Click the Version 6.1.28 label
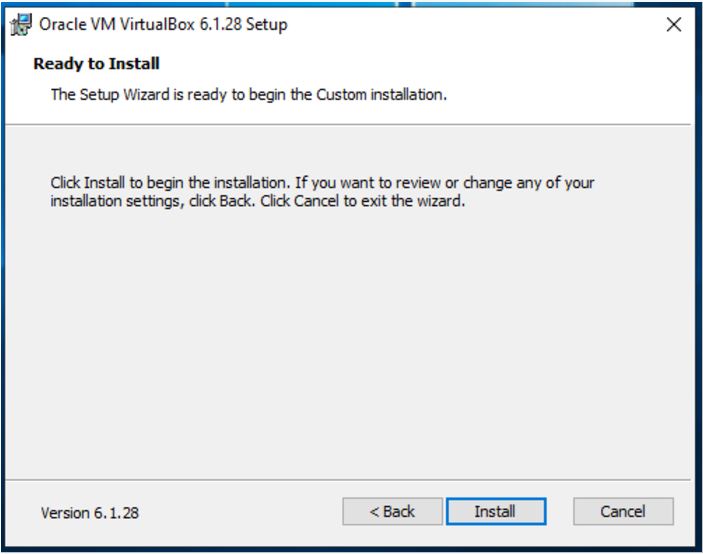Image resolution: width=703 pixels, height=554 pixels. pyautogui.click(x=90, y=513)
